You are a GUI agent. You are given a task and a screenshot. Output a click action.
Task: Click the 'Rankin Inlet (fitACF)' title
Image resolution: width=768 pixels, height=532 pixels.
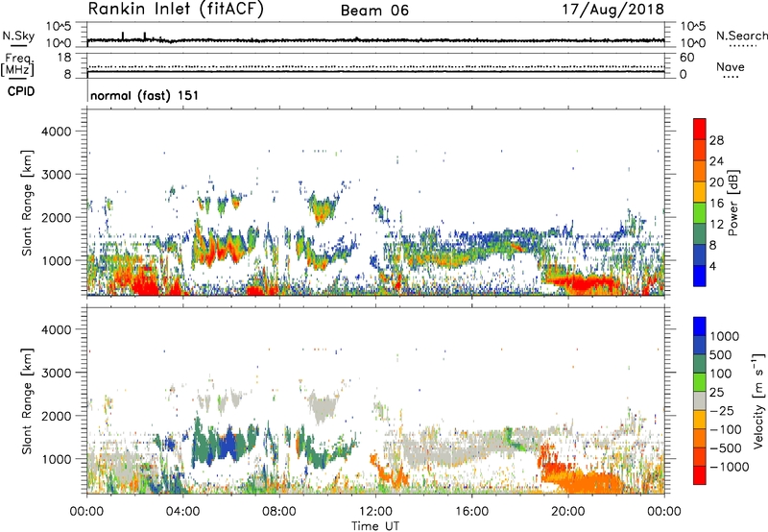(x=176, y=10)
